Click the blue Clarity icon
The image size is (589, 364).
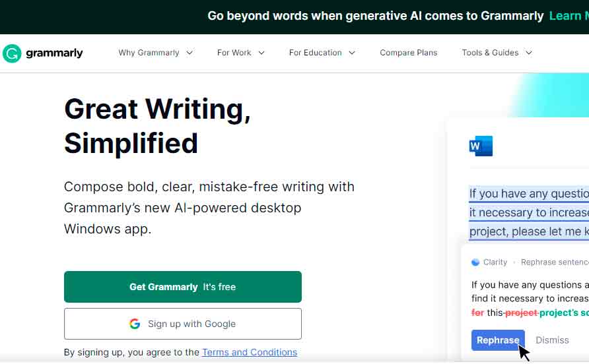[475, 262]
